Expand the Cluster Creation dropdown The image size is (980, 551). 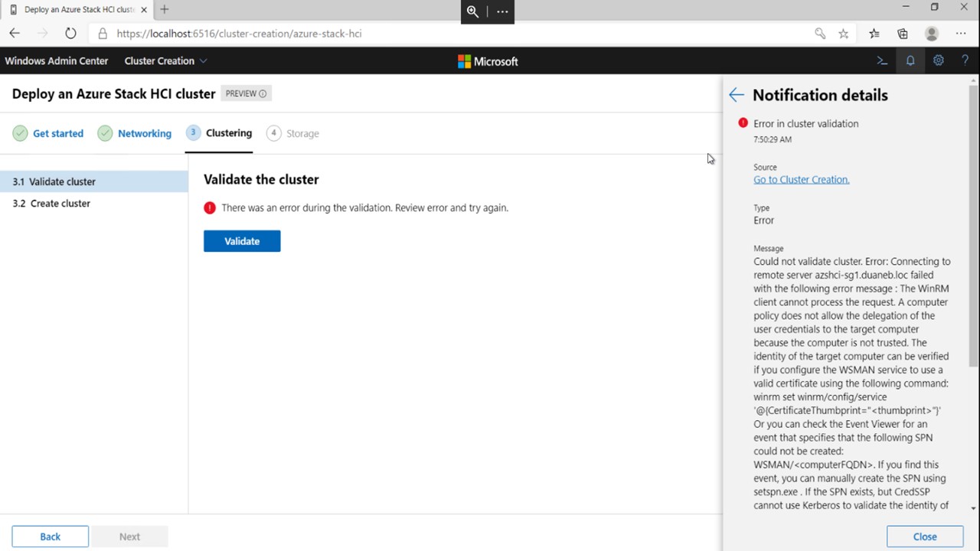(165, 60)
